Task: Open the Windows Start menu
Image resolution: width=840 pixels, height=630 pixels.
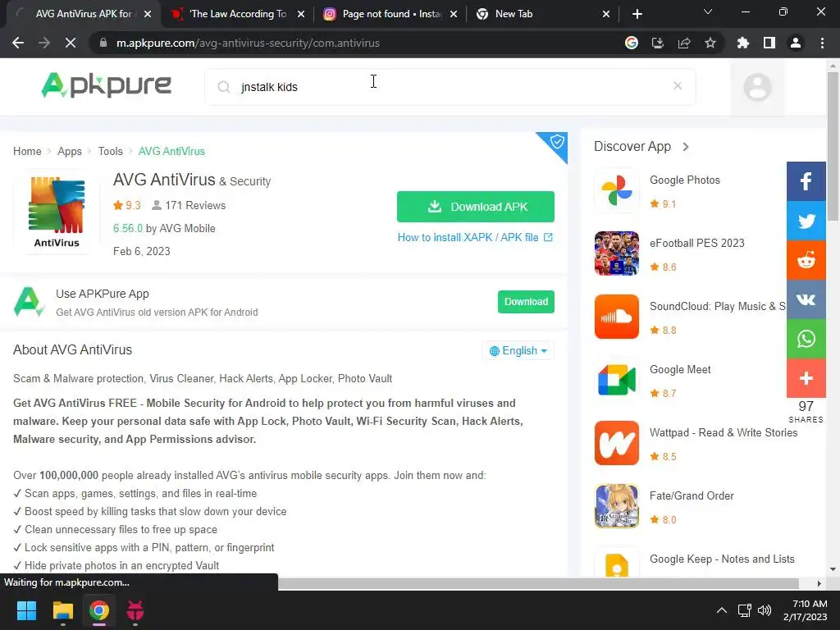Action: [x=26, y=610]
